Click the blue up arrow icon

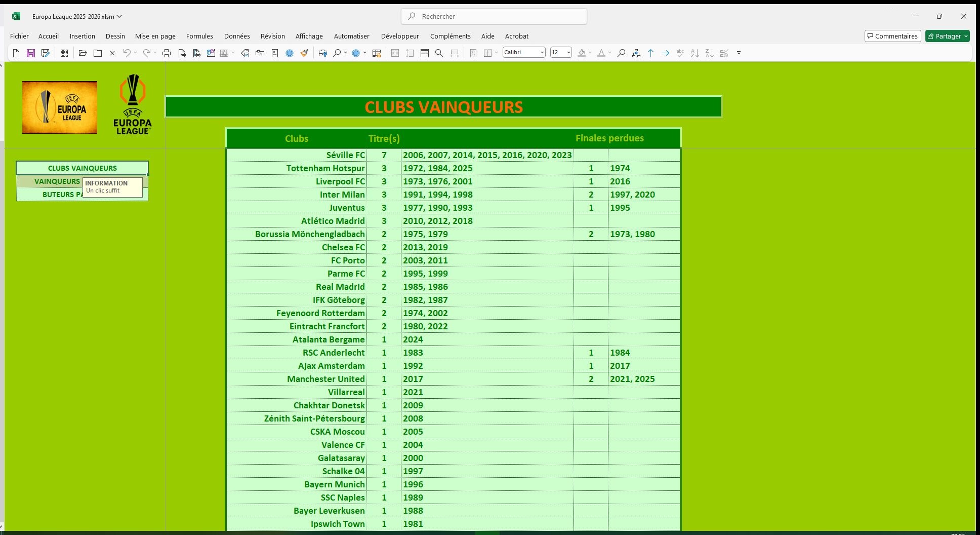[x=651, y=53]
